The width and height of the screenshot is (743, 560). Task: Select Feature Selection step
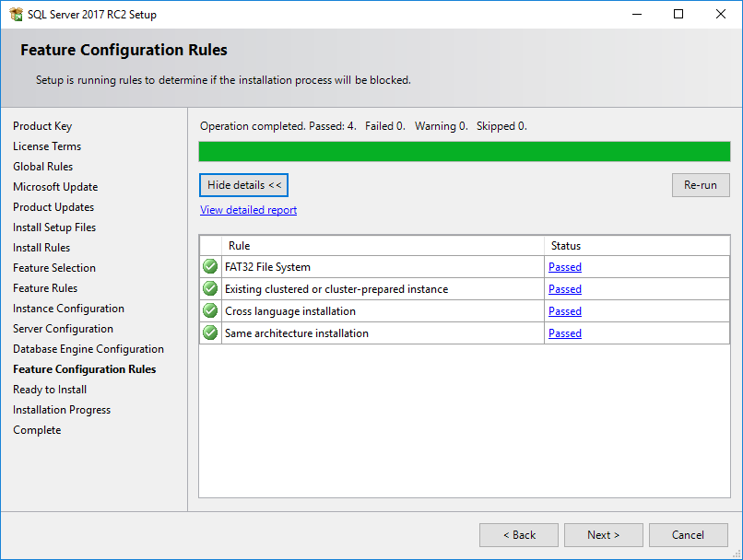tap(54, 268)
